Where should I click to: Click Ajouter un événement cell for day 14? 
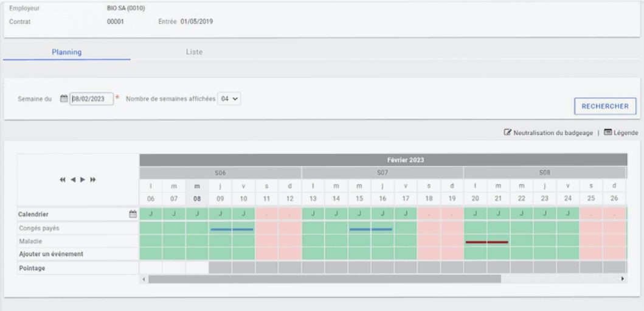point(336,254)
